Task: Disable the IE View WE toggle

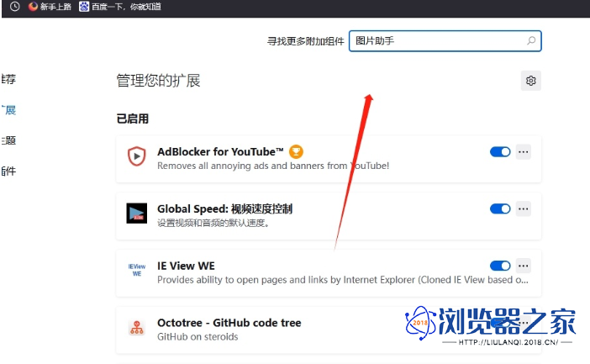Action: 500,266
